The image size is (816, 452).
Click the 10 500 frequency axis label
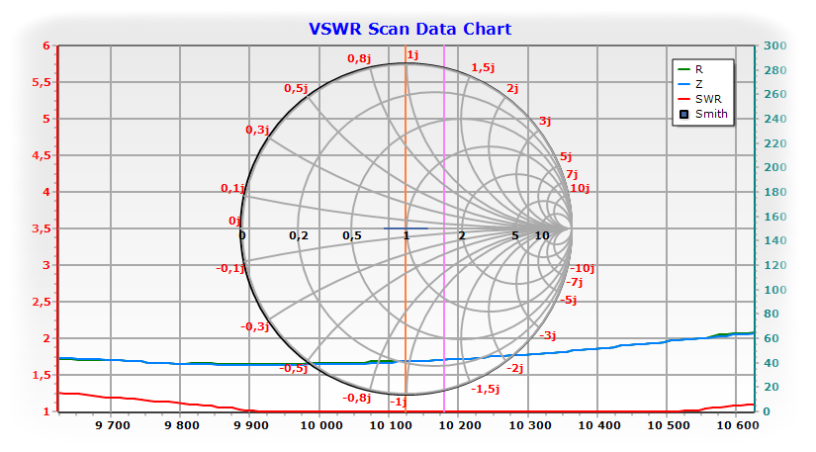pyautogui.click(x=669, y=425)
